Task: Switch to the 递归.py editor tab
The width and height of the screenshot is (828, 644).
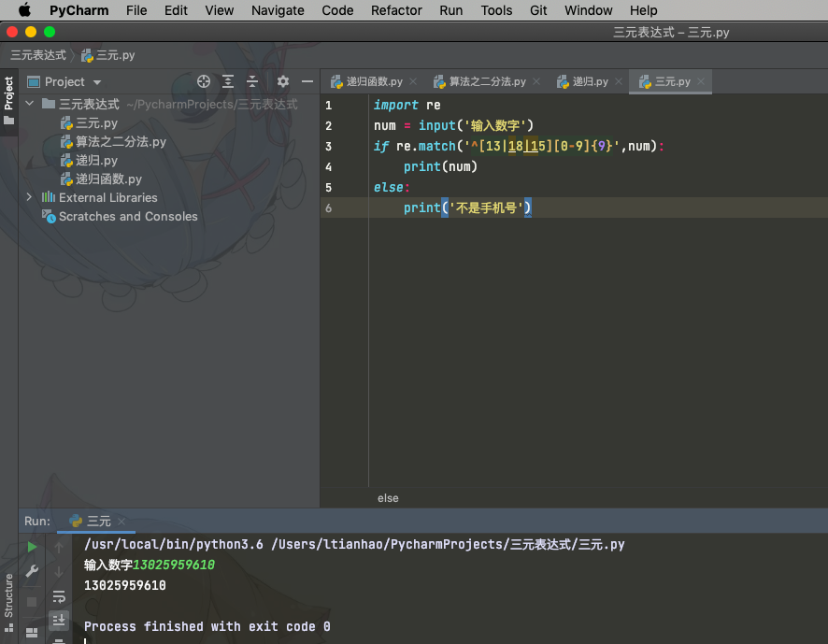Action: click(582, 81)
